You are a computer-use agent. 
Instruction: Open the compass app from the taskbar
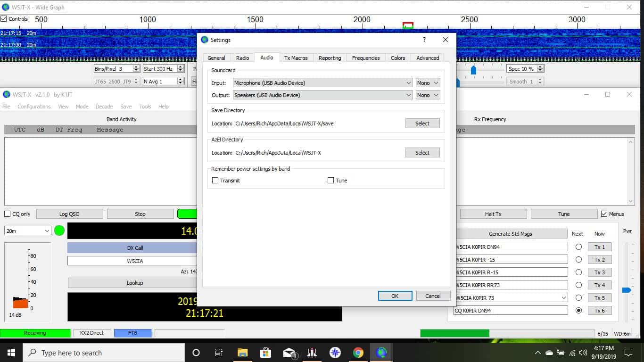[335, 352]
